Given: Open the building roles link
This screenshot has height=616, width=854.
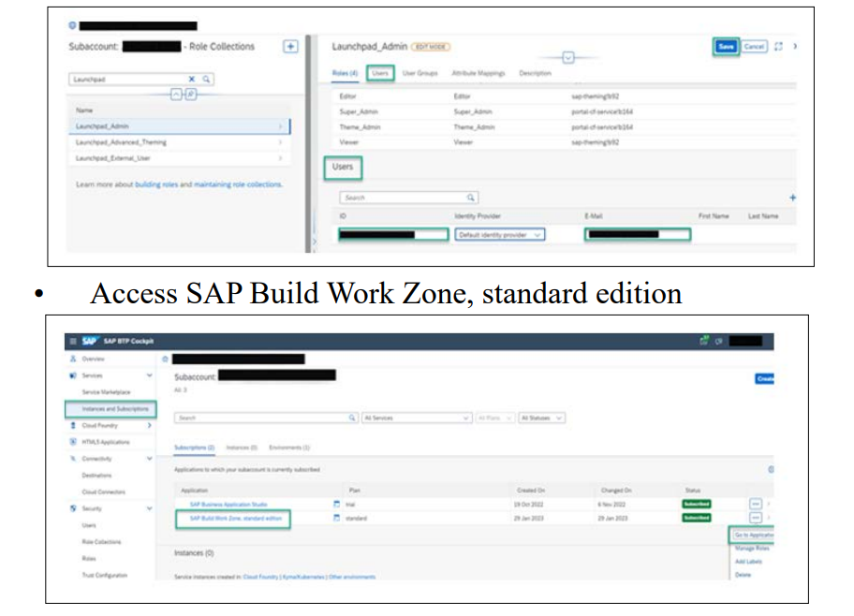Looking at the screenshot, I should click(156, 184).
